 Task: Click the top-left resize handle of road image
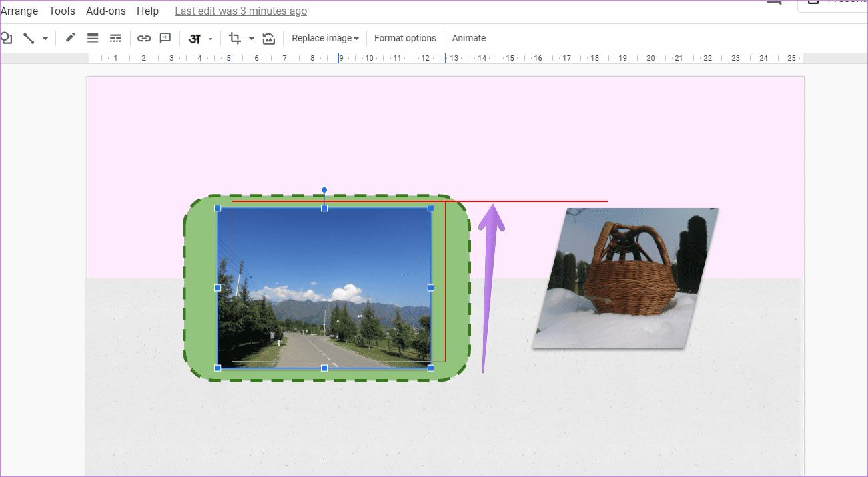click(x=218, y=208)
